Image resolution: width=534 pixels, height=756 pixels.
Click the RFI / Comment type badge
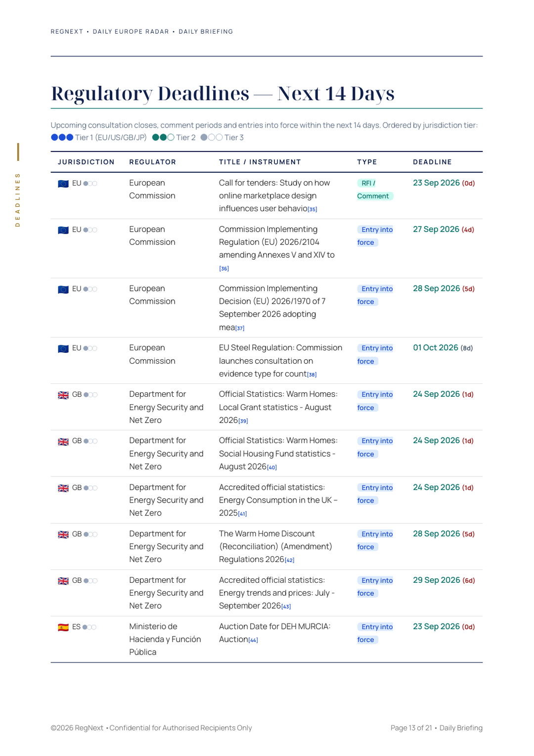click(374, 189)
